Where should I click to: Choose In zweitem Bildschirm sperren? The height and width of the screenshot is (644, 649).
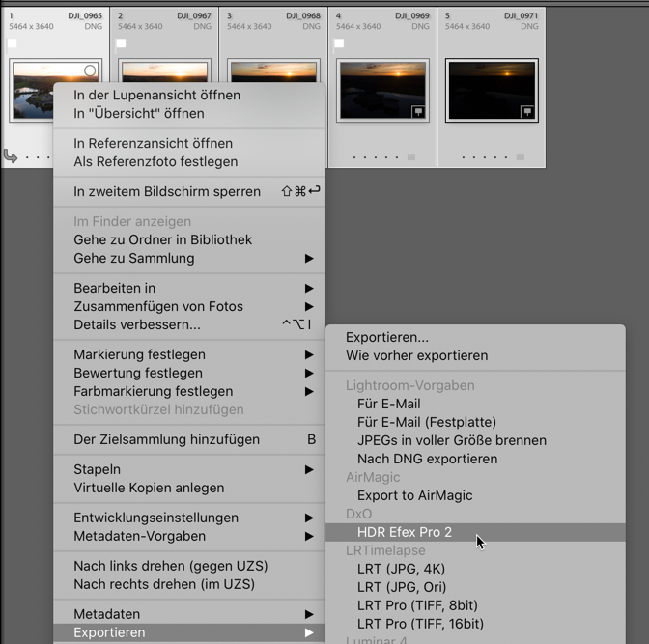click(x=189, y=191)
